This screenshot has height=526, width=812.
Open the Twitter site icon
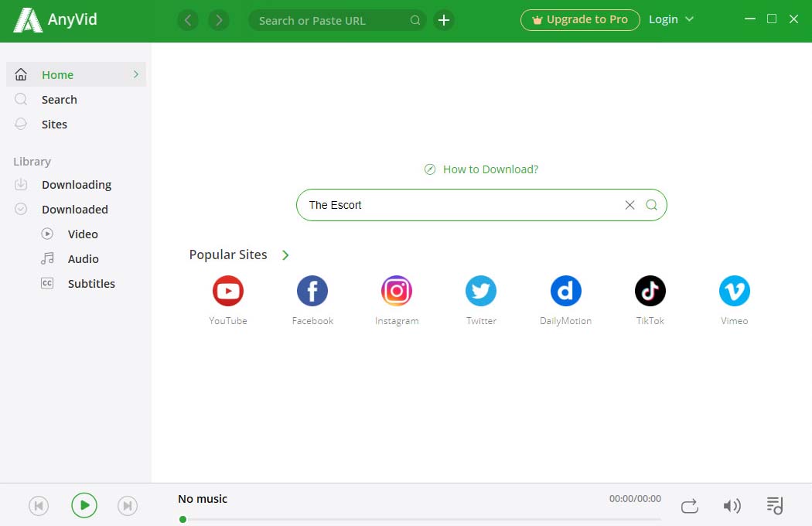tap(481, 291)
